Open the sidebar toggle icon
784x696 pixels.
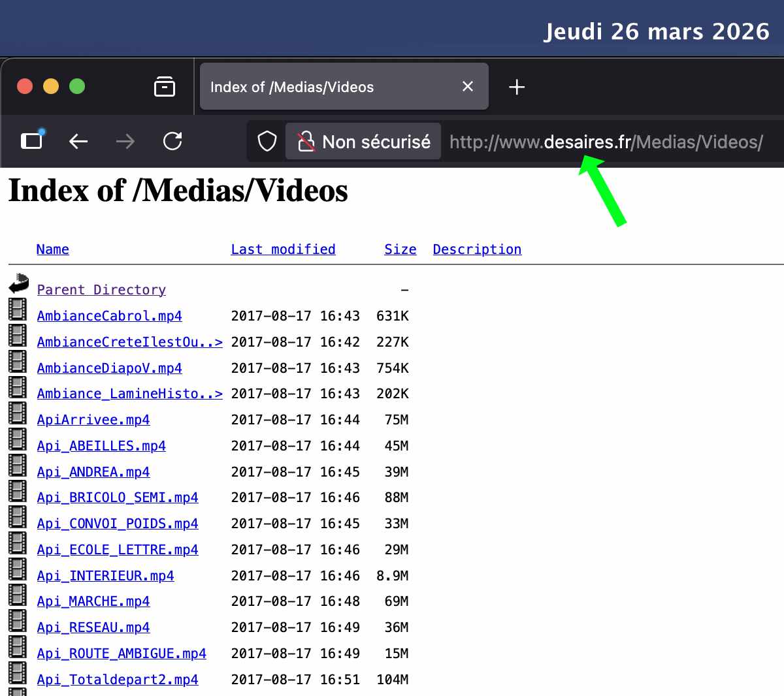point(31,142)
